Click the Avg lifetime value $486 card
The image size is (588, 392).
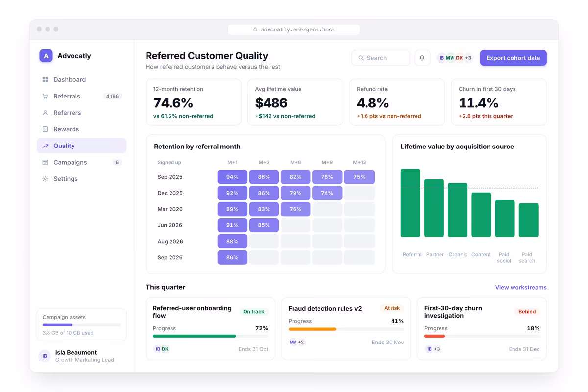pyautogui.click(x=295, y=102)
